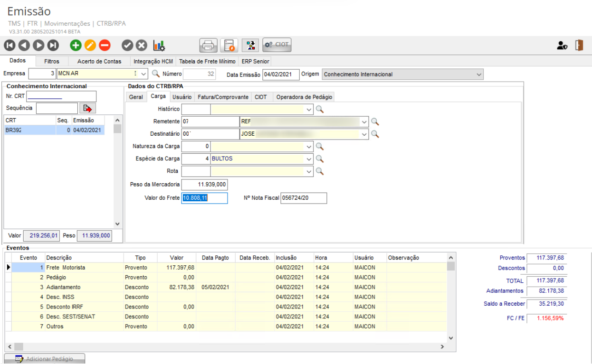This screenshot has height=364, width=592.
Task: Go to the first record
Action: pos(10,46)
